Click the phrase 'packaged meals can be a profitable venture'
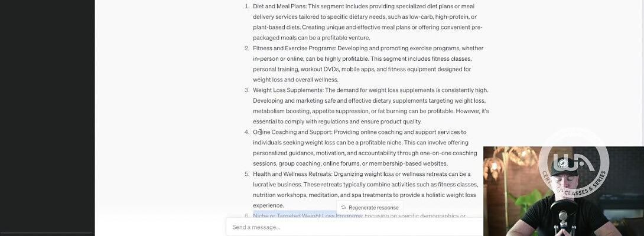 click(x=311, y=38)
